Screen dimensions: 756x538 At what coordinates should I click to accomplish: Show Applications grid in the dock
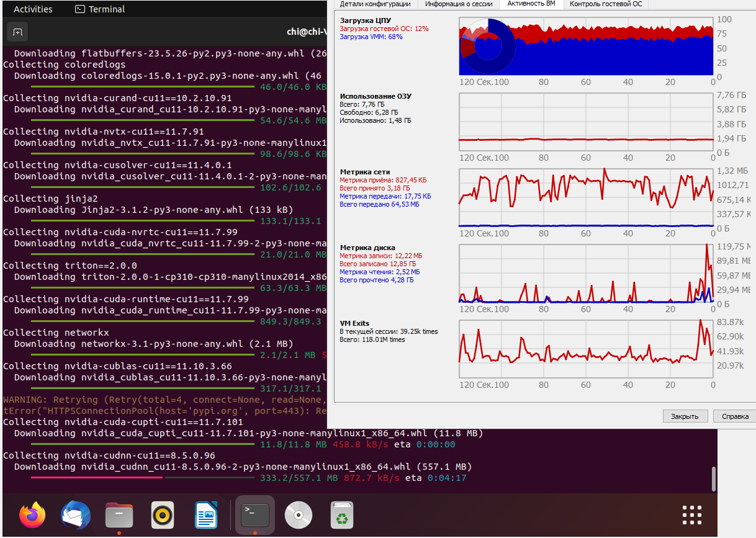click(x=691, y=515)
